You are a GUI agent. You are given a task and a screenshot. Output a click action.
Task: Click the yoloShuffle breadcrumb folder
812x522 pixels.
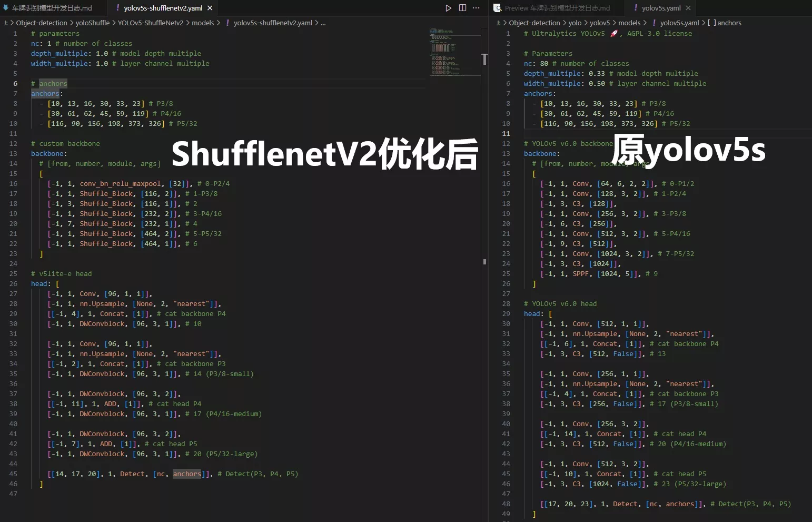tap(93, 23)
